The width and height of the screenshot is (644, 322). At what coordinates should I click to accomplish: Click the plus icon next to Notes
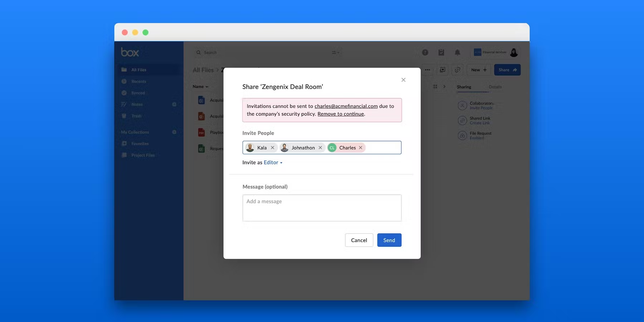(174, 104)
